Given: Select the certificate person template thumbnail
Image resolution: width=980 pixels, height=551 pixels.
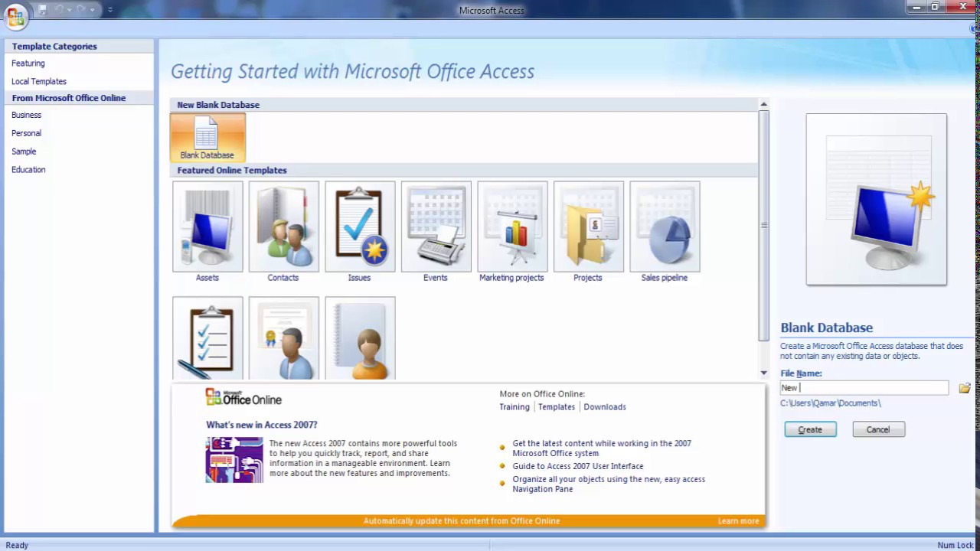Looking at the screenshot, I should point(283,337).
